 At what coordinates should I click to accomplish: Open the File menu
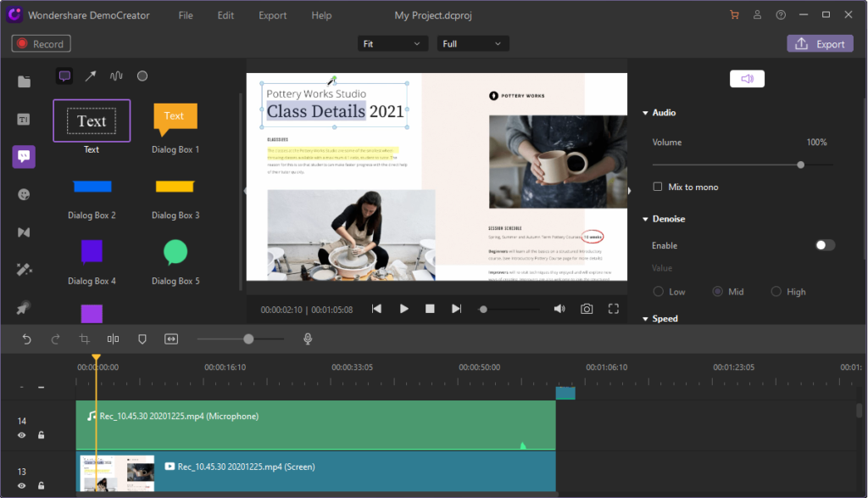coord(186,15)
